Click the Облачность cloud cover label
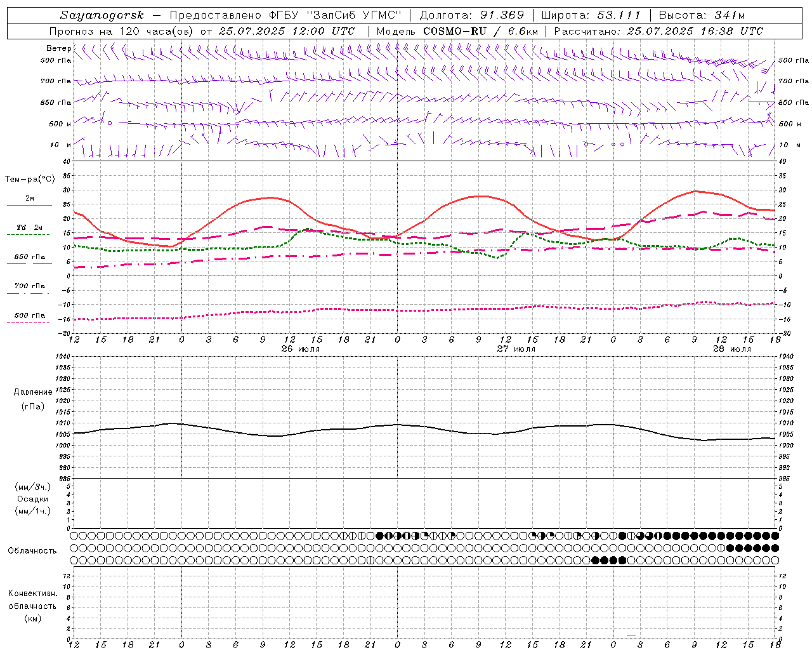The height and width of the screenshot is (650, 812). click(32, 551)
